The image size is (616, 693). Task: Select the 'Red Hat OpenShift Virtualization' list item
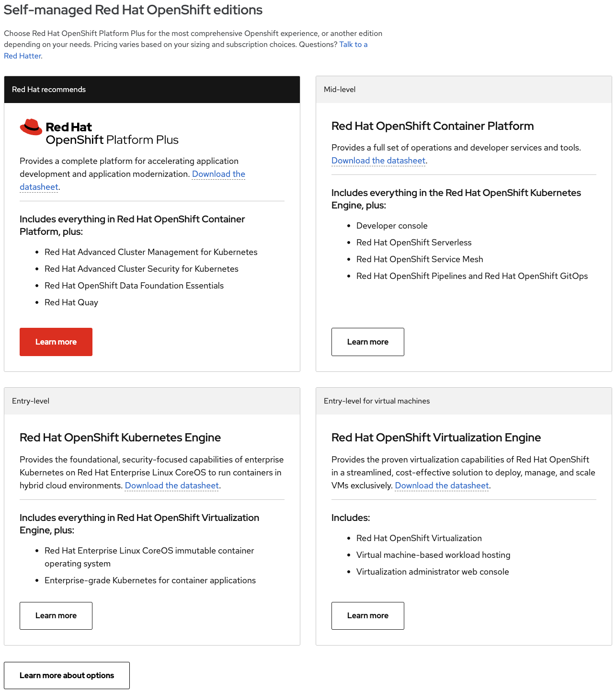coord(419,538)
